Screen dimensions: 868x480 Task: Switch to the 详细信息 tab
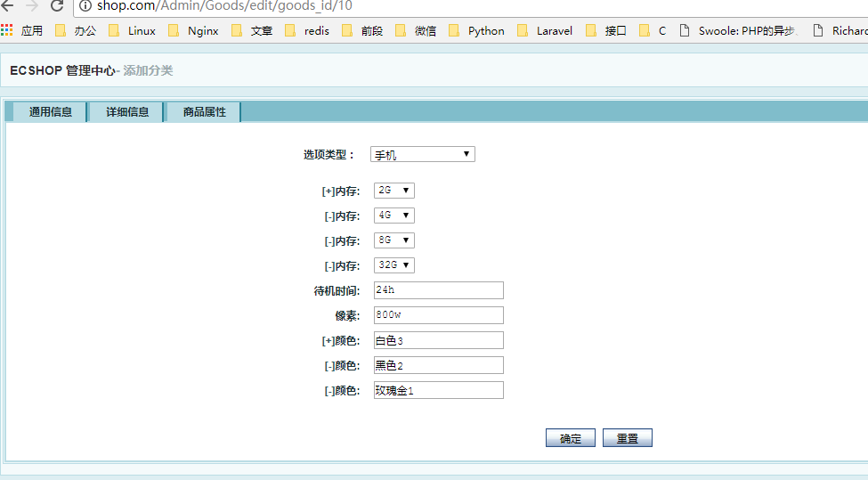[x=127, y=112]
